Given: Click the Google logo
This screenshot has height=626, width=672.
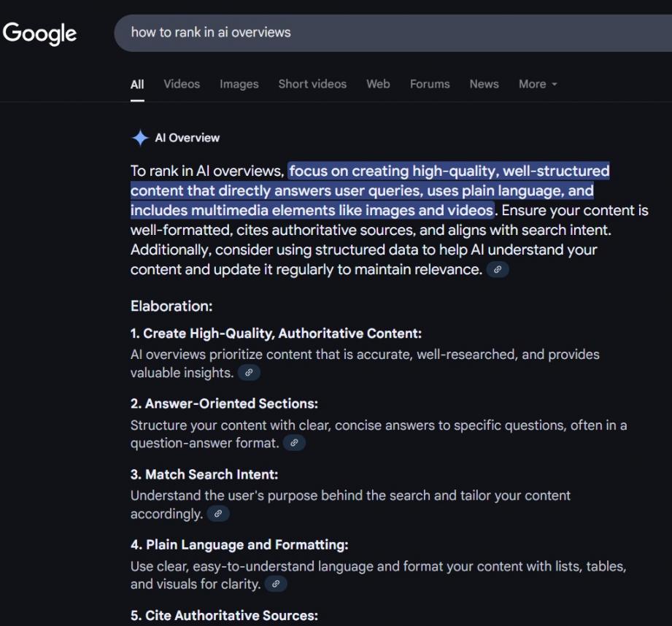Looking at the screenshot, I should (39, 33).
